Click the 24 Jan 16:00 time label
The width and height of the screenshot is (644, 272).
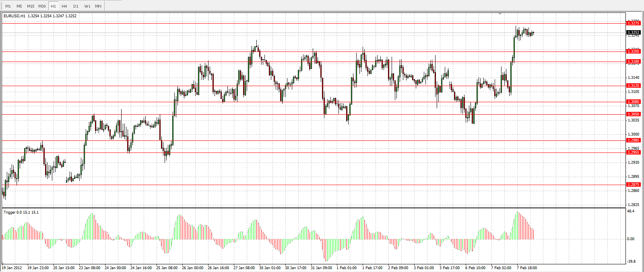click(x=141, y=268)
